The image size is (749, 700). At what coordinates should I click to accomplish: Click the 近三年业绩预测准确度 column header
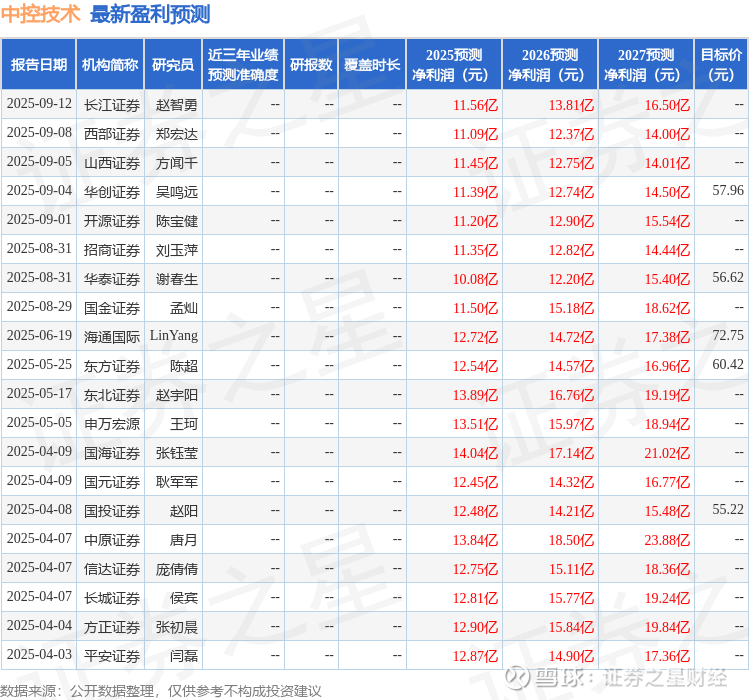point(243,65)
